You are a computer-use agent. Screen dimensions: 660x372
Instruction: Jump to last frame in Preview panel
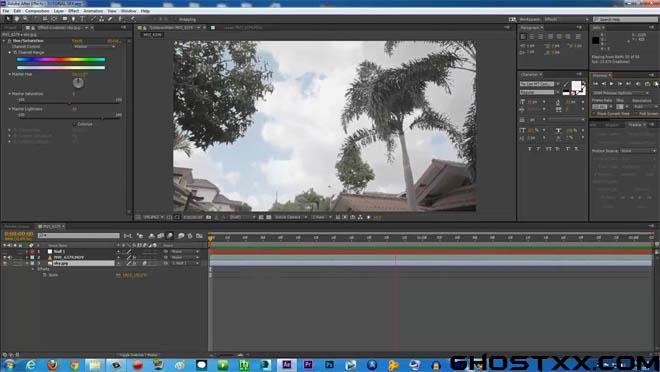click(628, 84)
